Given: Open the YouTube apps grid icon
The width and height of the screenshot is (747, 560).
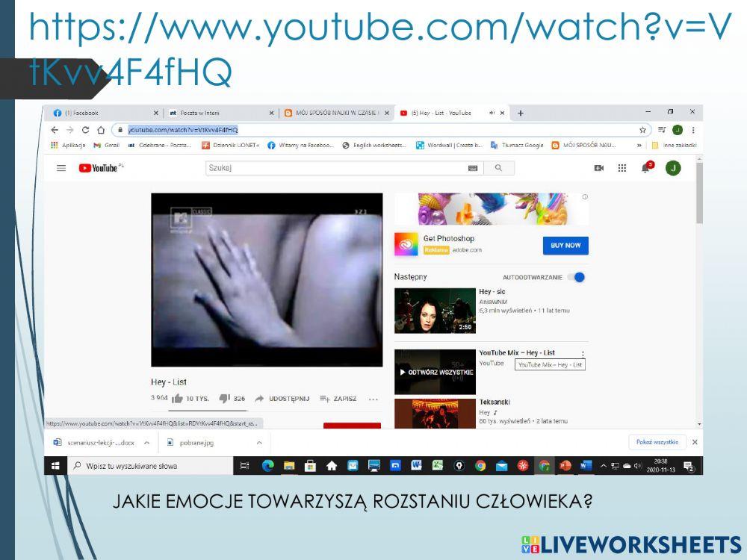Looking at the screenshot, I should tap(622, 169).
